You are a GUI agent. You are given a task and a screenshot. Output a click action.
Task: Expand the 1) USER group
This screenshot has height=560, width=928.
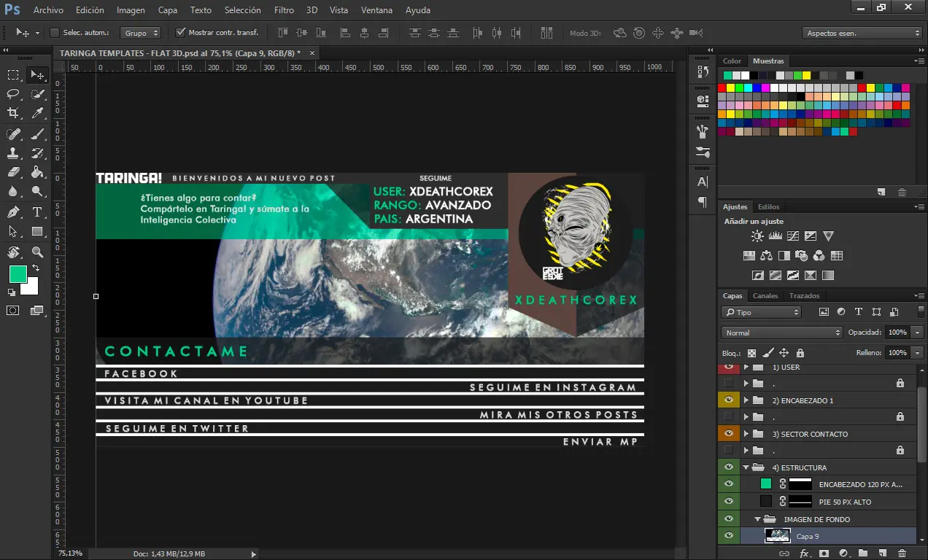746,367
